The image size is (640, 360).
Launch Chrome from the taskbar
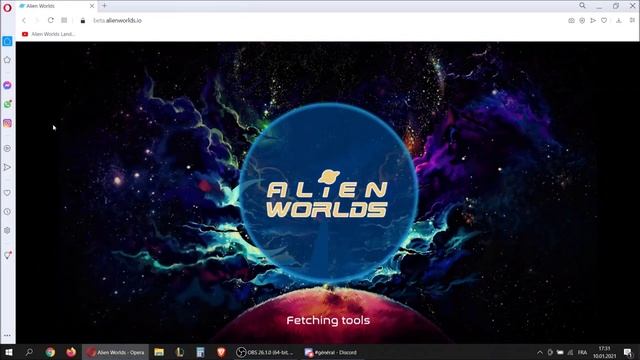point(50,352)
